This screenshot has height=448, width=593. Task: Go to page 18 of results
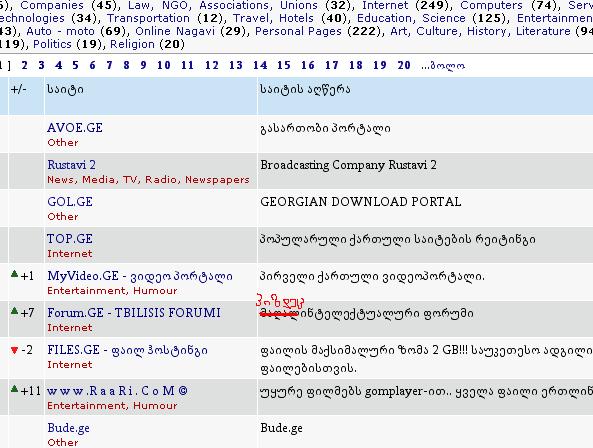pos(356,65)
